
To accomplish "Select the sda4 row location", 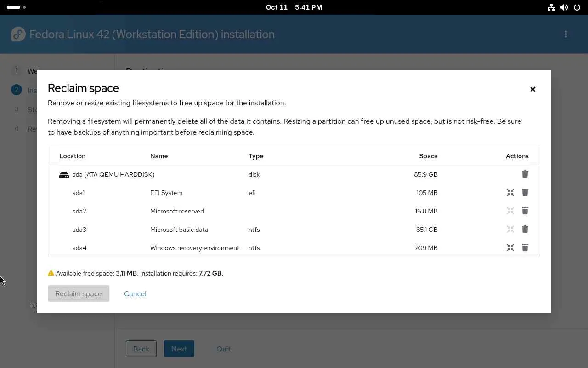I will (x=79, y=248).
